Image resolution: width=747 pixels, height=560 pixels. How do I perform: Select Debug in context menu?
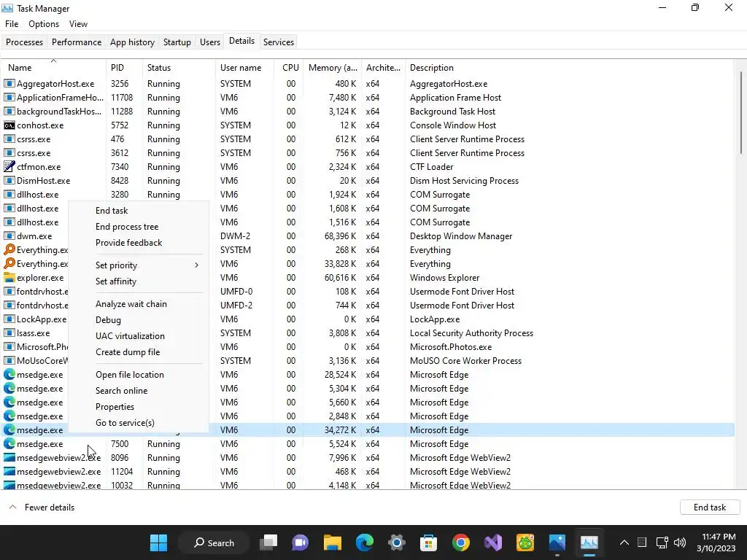point(138,320)
